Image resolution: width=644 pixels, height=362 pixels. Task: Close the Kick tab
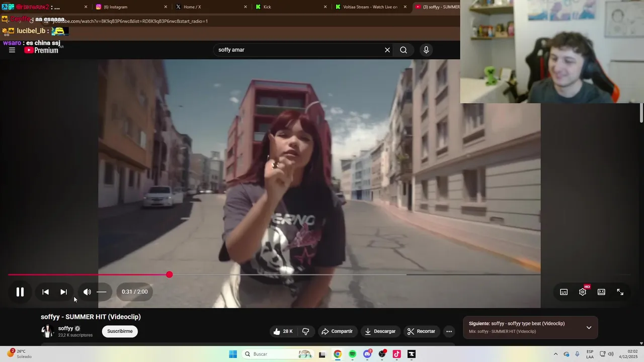coord(325,7)
